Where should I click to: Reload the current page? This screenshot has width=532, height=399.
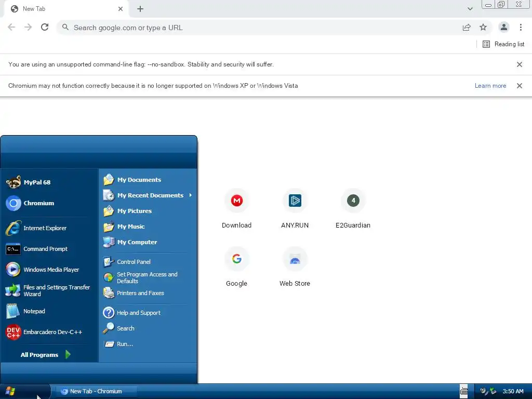pyautogui.click(x=45, y=27)
